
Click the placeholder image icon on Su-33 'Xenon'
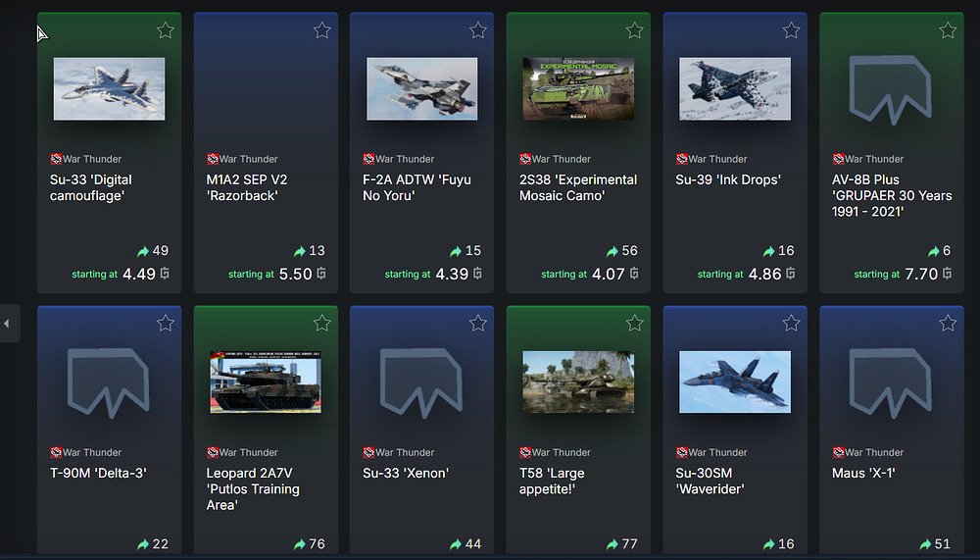(x=421, y=382)
